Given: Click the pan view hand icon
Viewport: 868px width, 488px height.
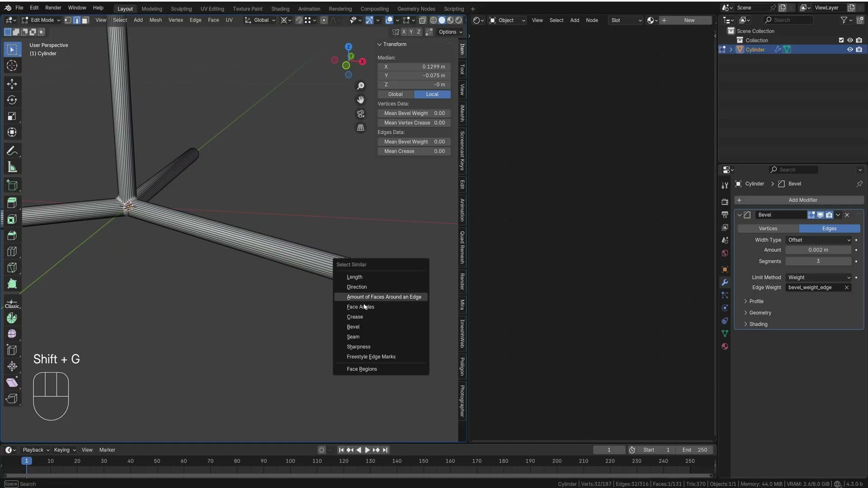Looking at the screenshot, I should point(361,99).
